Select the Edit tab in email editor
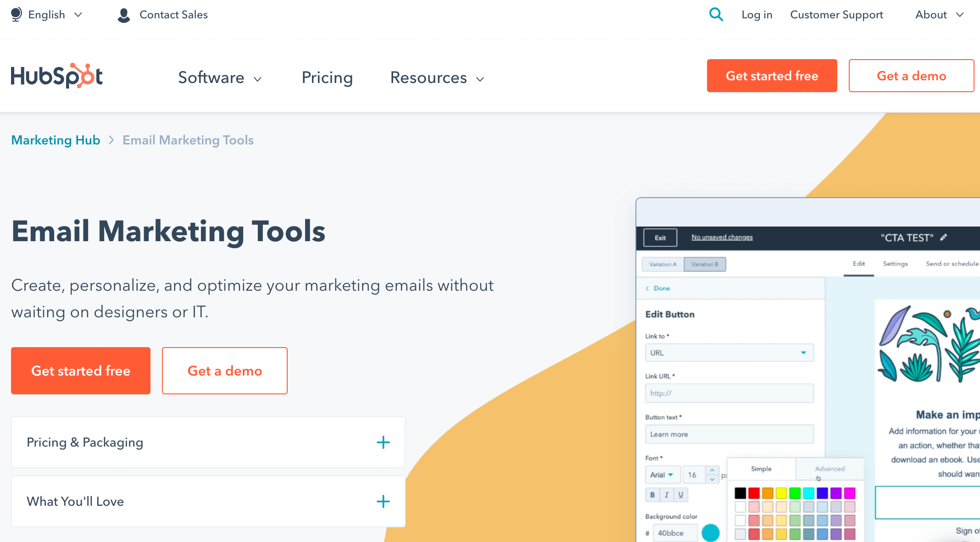980x542 pixels. pos(858,264)
